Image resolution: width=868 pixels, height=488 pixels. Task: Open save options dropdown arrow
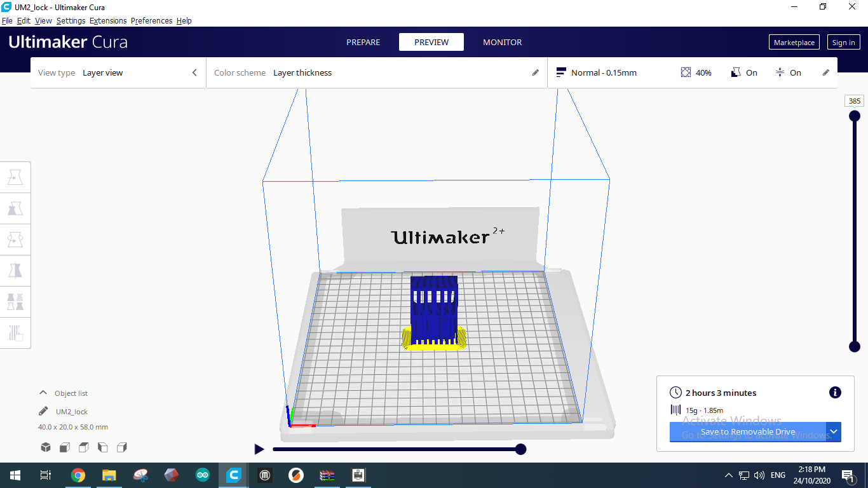tap(834, 431)
